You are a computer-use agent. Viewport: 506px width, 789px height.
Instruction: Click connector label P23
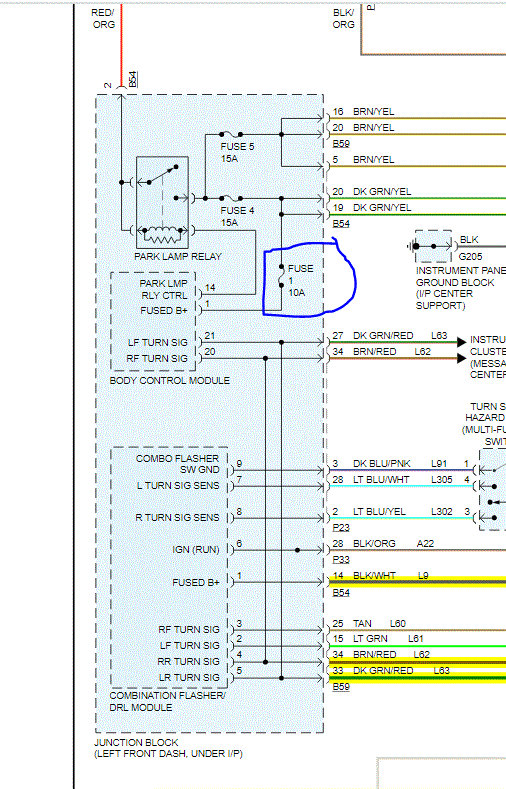[341, 527]
